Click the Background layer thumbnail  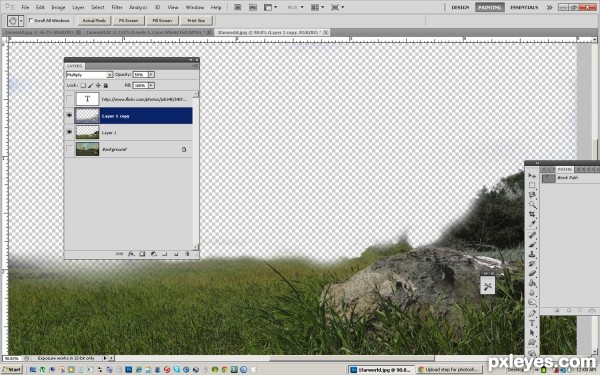point(87,149)
